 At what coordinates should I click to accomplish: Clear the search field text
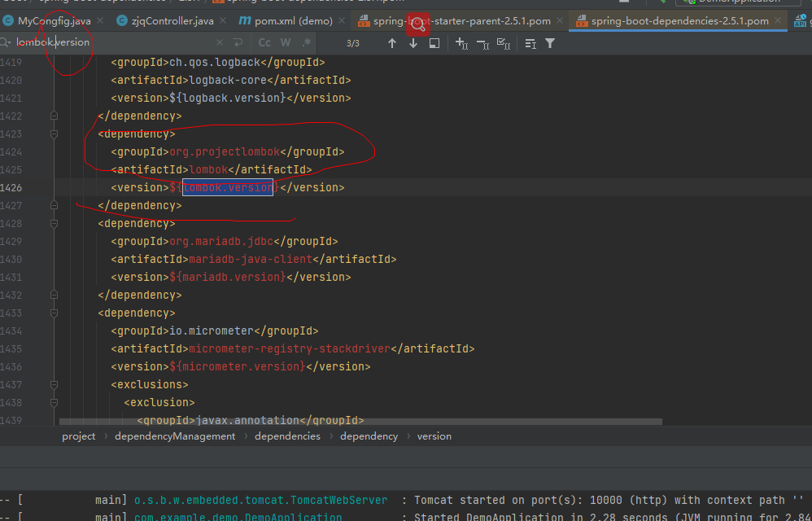coord(220,43)
